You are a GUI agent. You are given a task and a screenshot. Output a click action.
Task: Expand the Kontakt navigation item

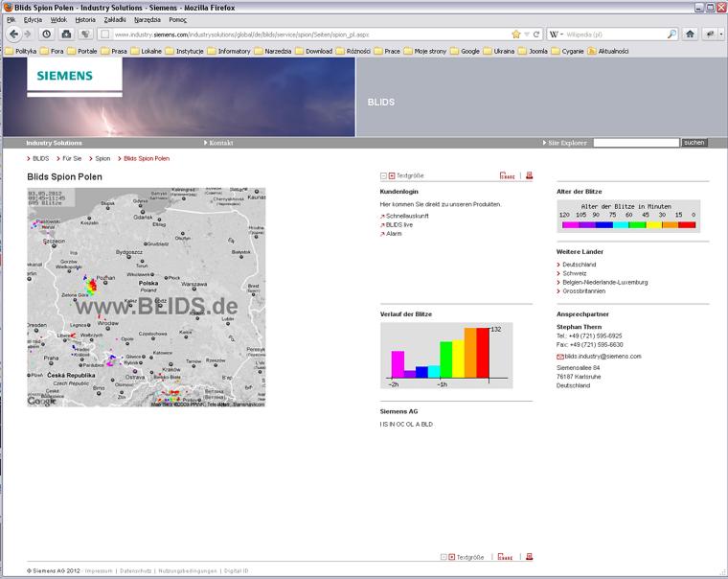pyautogui.click(x=218, y=143)
